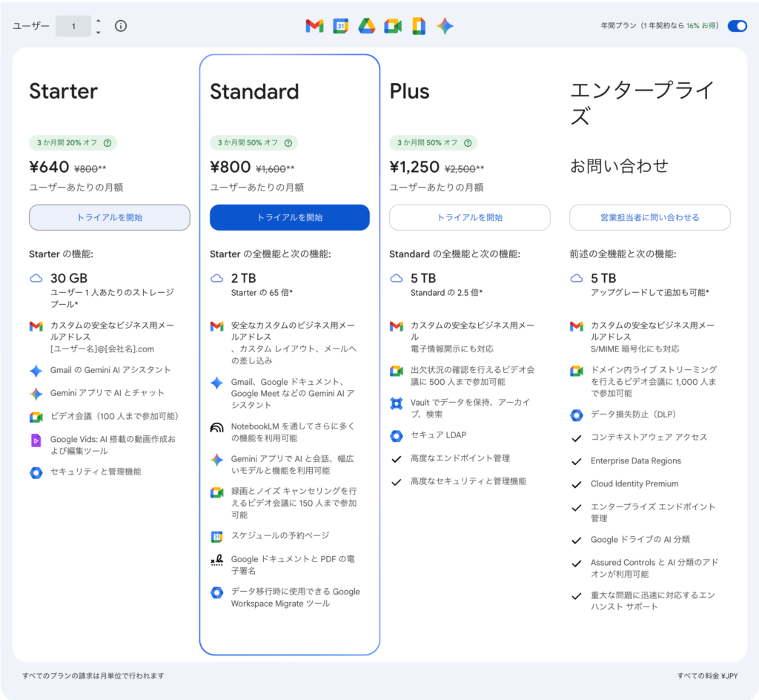Click the Gmail icon in the header
The width and height of the screenshot is (759, 700).
coord(314,26)
